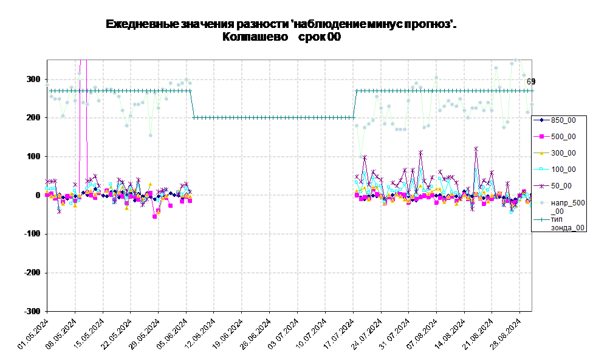Click date label 01.05.2024

[x=33, y=334]
